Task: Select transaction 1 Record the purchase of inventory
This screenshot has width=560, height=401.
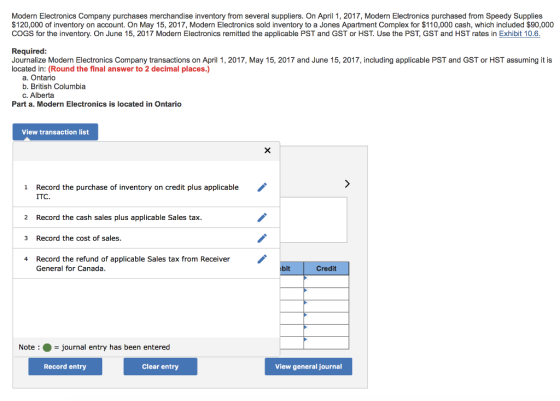Action: pyautogui.click(x=138, y=192)
